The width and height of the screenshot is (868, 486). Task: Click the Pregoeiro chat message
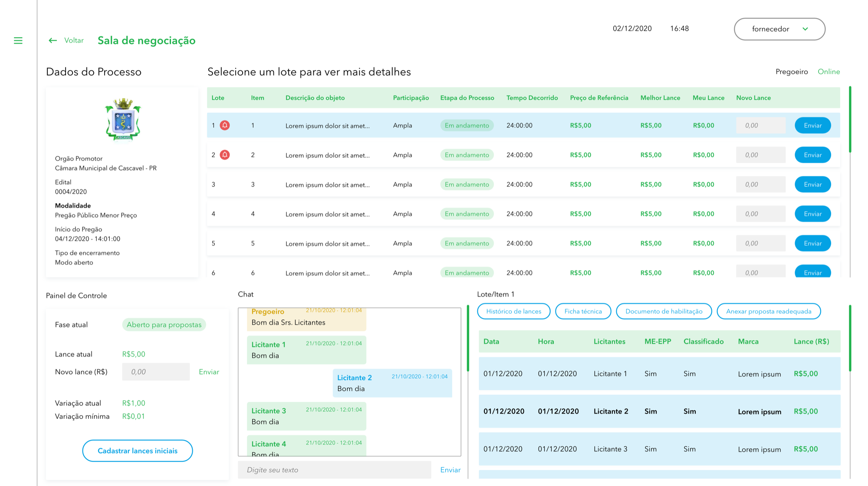click(x=306, y=319)
